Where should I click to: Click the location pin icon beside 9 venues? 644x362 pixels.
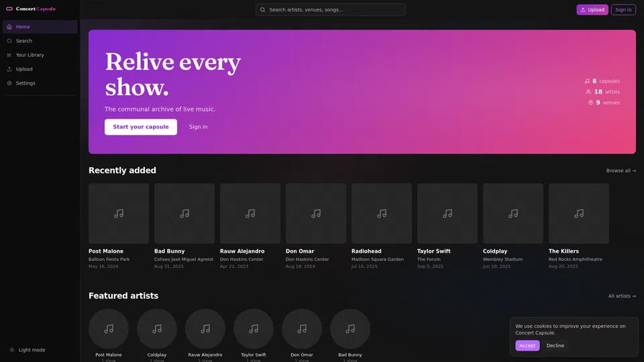[x=590, y=103]
